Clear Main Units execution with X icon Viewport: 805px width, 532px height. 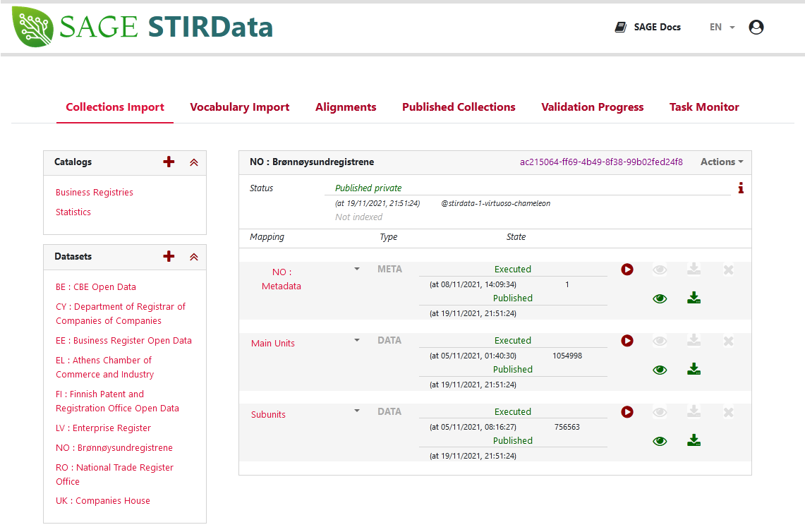(728, 341)
